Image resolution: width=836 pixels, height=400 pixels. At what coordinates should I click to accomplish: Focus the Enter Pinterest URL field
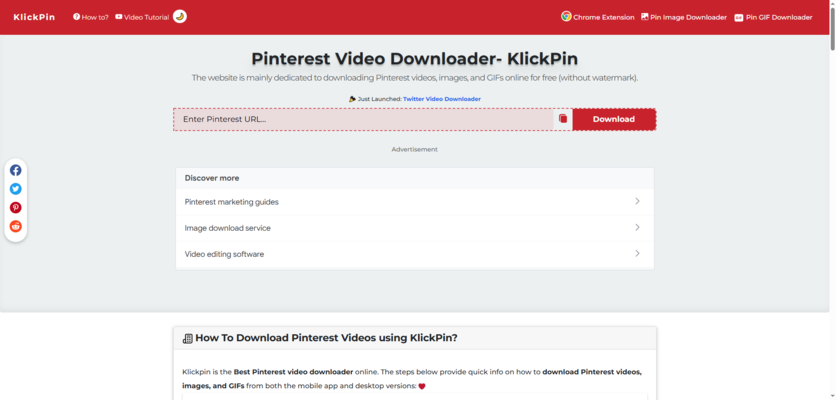pos(363,119)
